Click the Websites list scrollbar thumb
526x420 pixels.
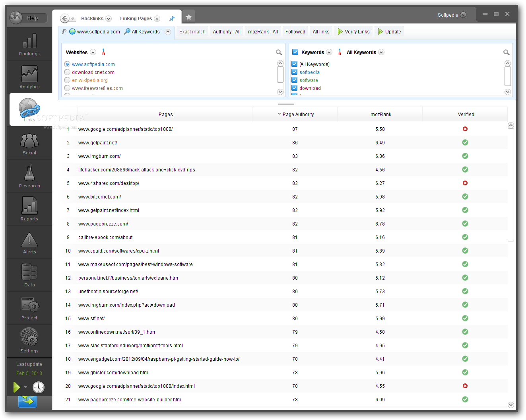click(x=280, y=74)
